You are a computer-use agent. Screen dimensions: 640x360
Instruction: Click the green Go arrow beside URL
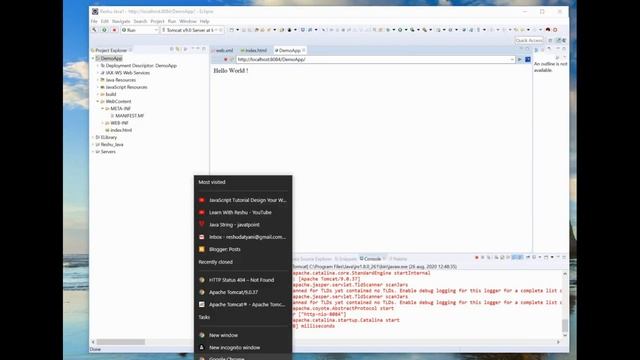pyautogui.click(x=520, y=60)
